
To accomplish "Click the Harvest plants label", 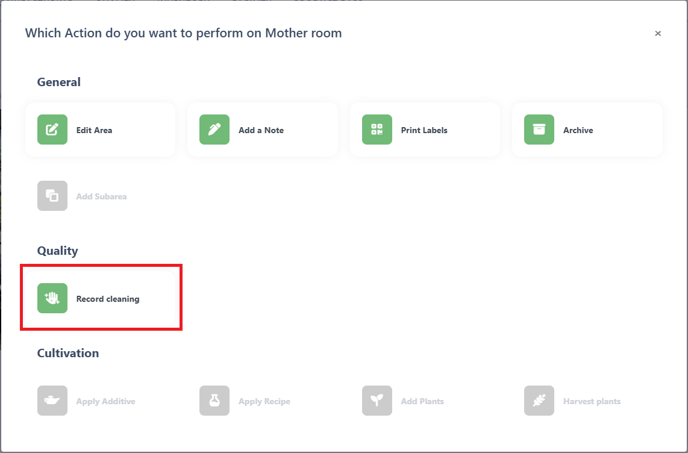I will pos(591,401).
